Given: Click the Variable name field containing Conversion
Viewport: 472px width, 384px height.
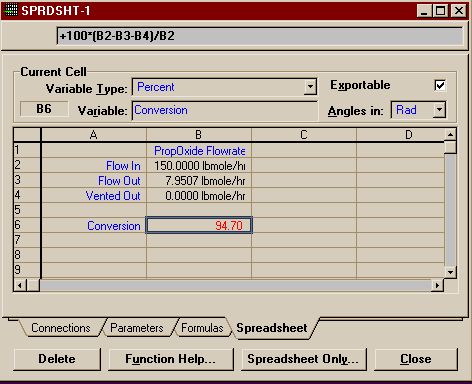Looking at the screenshot, I should coord(225,110).
